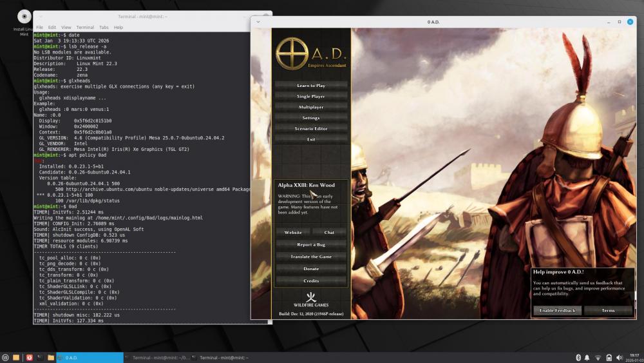Click the Report a Bug button
Screen dimensions: 644x363
point(311,244)
